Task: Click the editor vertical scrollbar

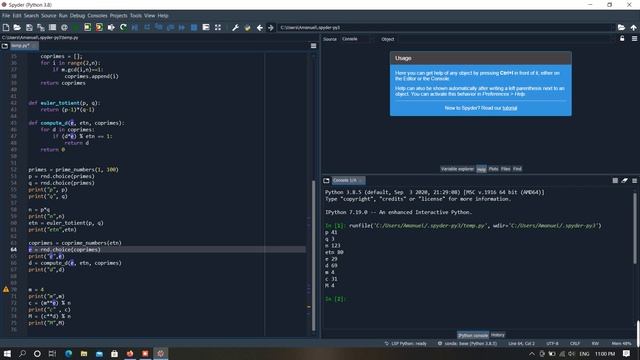Action: coord(313,255)
